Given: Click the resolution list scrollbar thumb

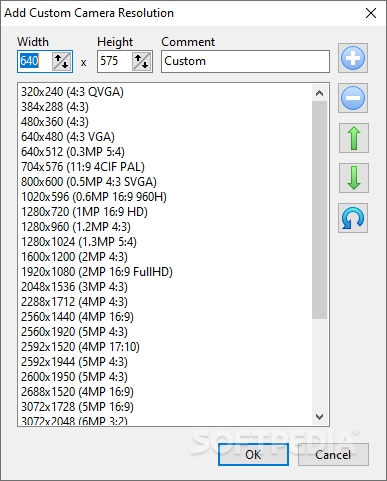Looking at the screenshot, I should tap(319, 210).
